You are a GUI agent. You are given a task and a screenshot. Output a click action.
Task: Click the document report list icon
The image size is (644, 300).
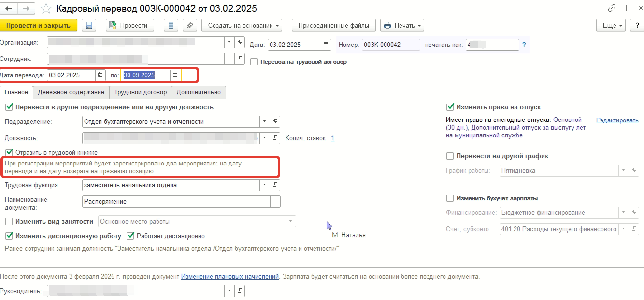[172, 26]
